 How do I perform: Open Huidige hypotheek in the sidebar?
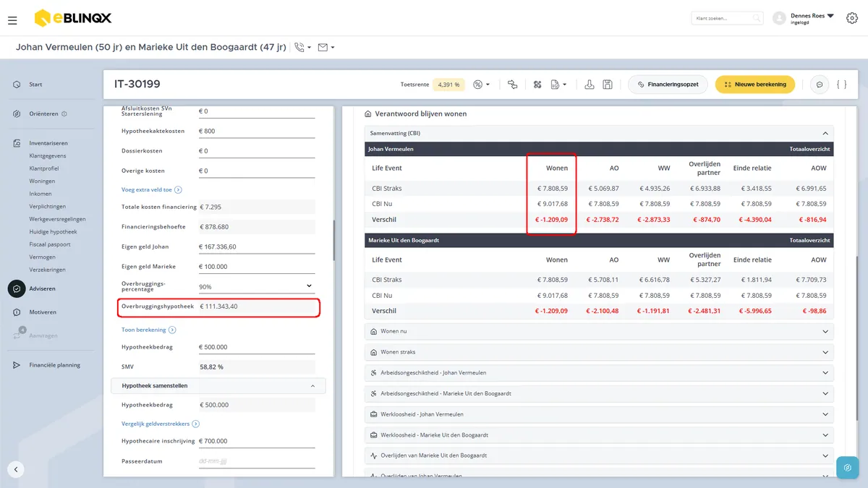[53, 232]
